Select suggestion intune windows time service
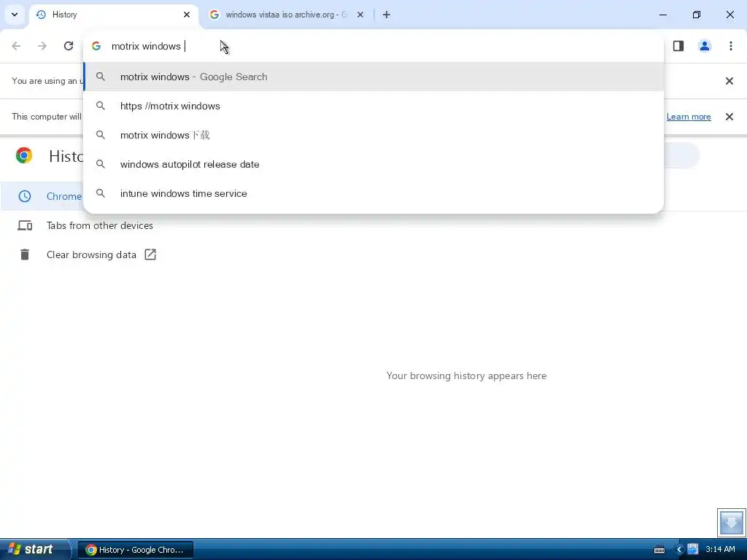747x560 pixels. coord(373,193)
